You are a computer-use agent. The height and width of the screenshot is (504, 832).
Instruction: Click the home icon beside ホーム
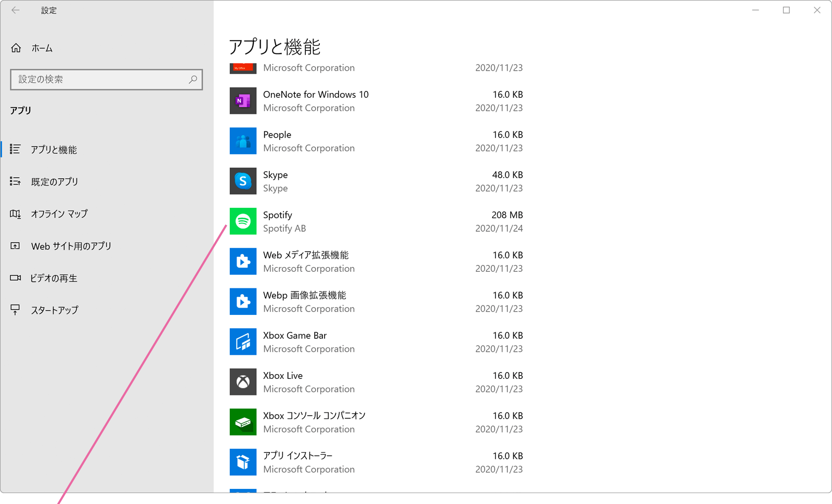pos(16,48)
